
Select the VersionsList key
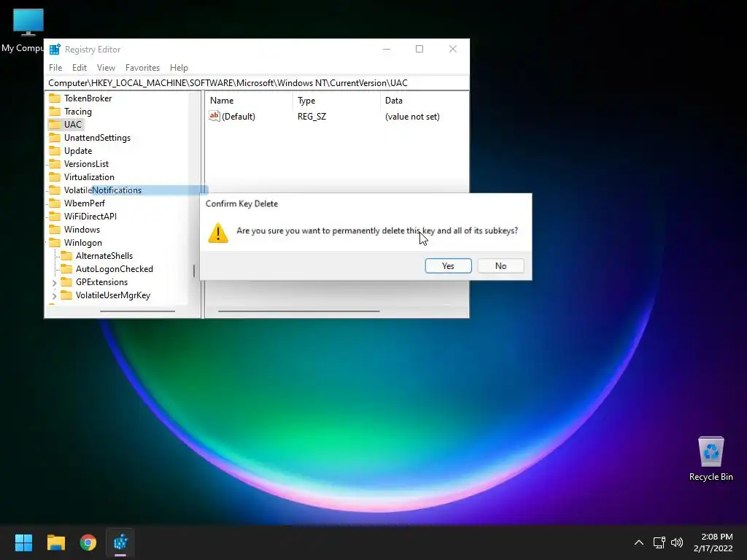[86, 164]
